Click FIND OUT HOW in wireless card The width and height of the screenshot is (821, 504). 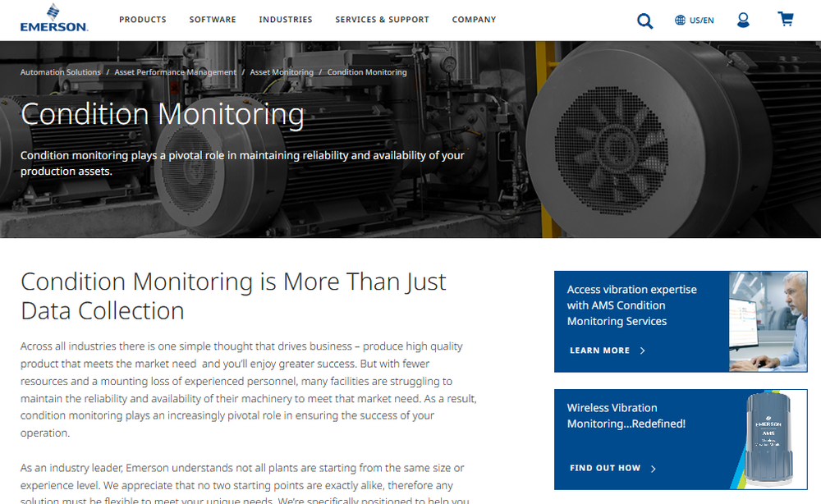tap(605, 469)
